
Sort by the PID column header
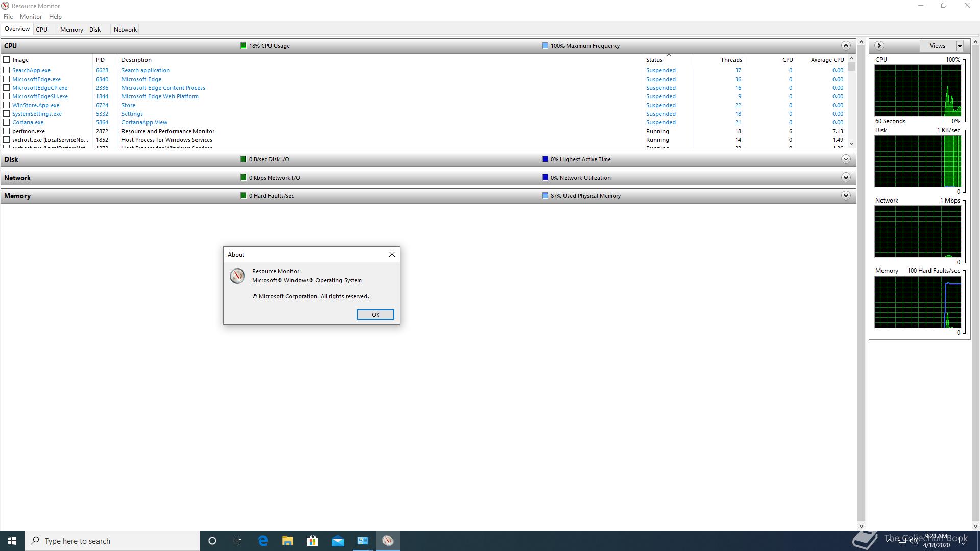105,60
